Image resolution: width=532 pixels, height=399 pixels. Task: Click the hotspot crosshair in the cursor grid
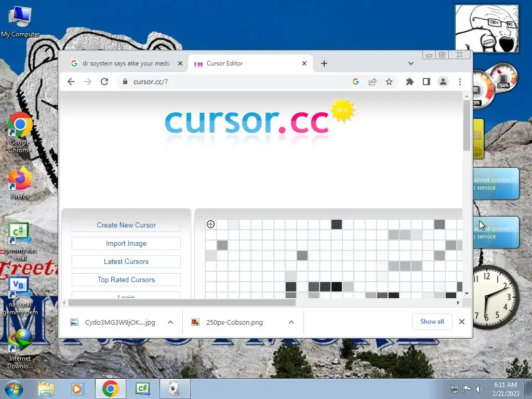pos(211,224)
